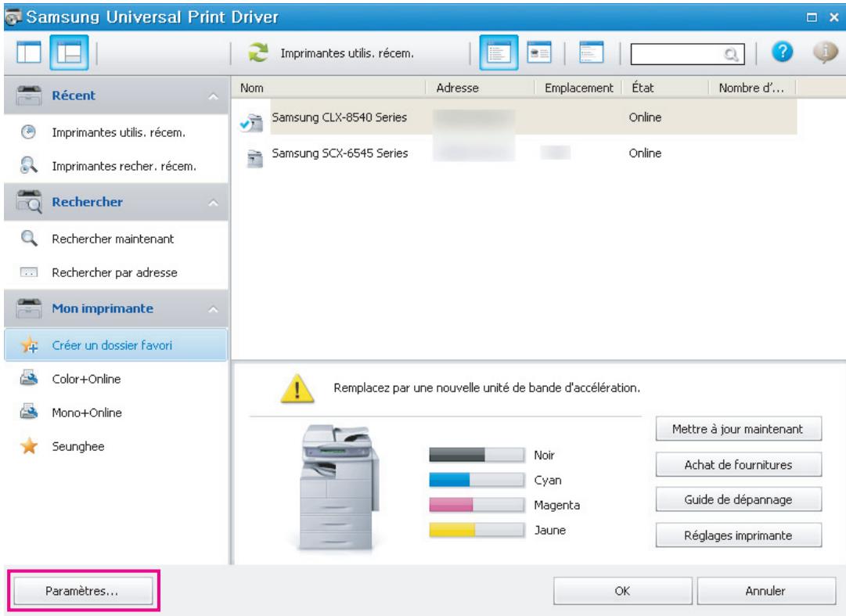846x616 pixels.
Task: Click the Mono+Online folder icon
Action: point(29,412)
